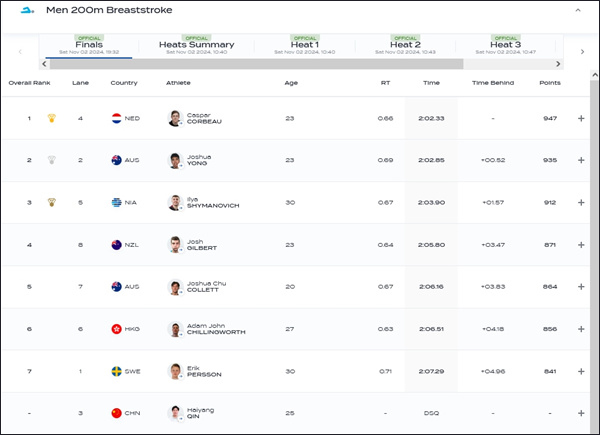Collapse the Men 200m Breaststroke section
Image resolution: width=600 pixels, height=435 pixels.
tap(577, 10)
